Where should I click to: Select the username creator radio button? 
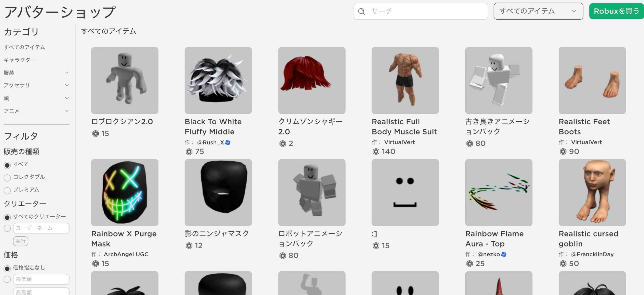tap(7, 228)
